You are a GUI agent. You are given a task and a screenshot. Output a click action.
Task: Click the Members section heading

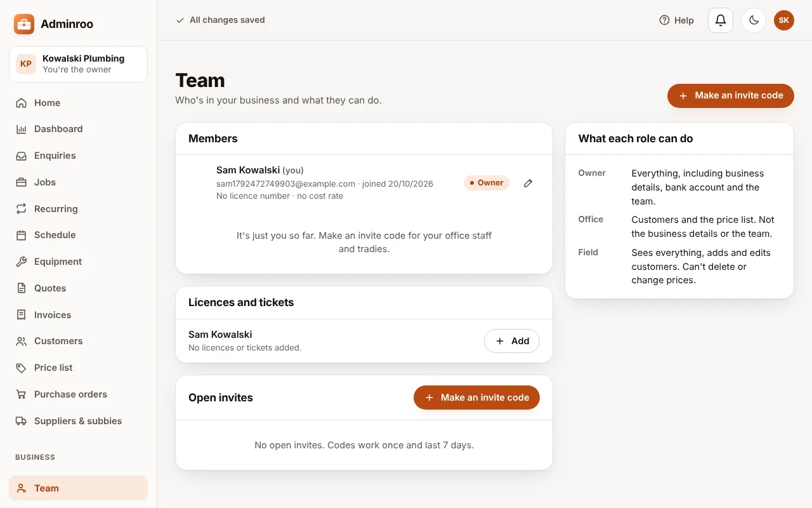[x=213, y=138]
